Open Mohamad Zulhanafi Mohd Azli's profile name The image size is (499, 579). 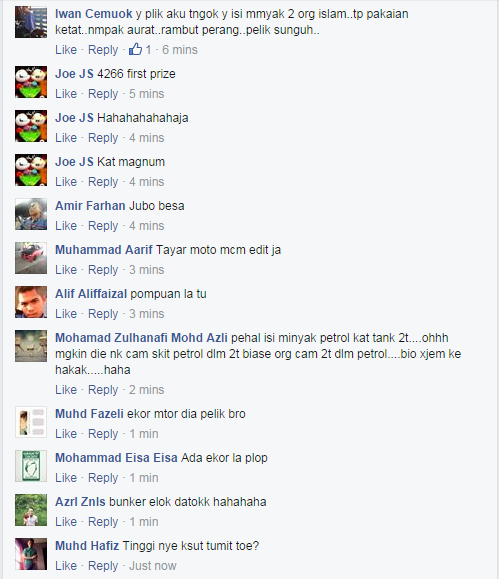pos(141,338)
